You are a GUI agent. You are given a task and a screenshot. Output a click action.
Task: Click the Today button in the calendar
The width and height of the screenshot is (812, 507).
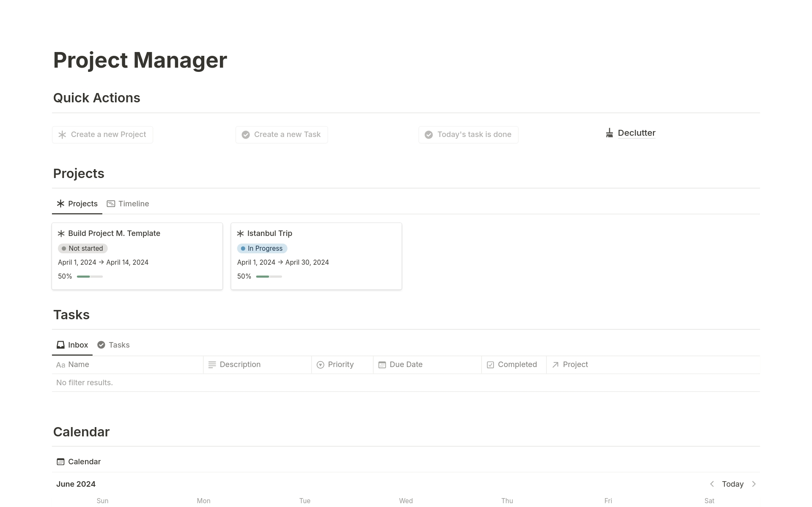coord(732,484)
